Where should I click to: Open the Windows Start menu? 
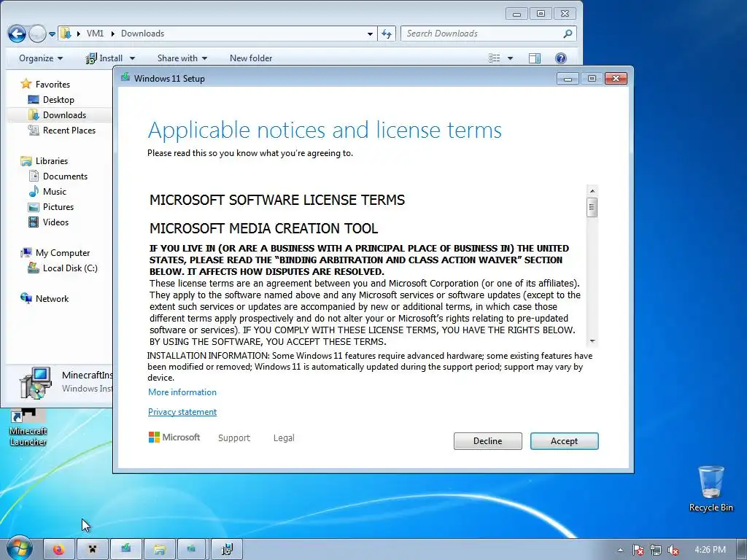19,548
